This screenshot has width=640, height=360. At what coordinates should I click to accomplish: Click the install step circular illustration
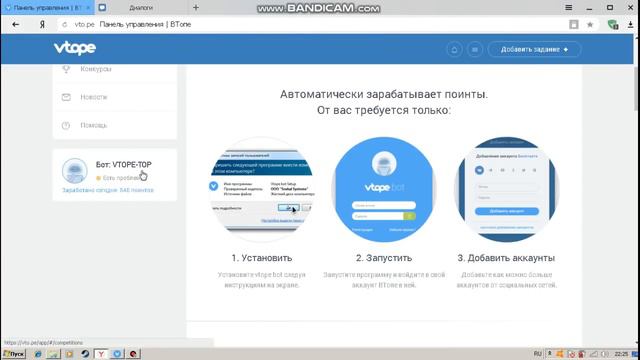(262, 189)
